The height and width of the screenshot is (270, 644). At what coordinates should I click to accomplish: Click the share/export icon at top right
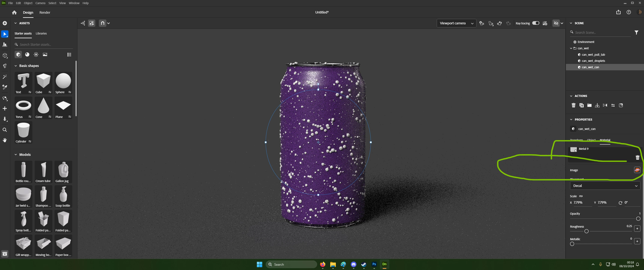[618, 12]
